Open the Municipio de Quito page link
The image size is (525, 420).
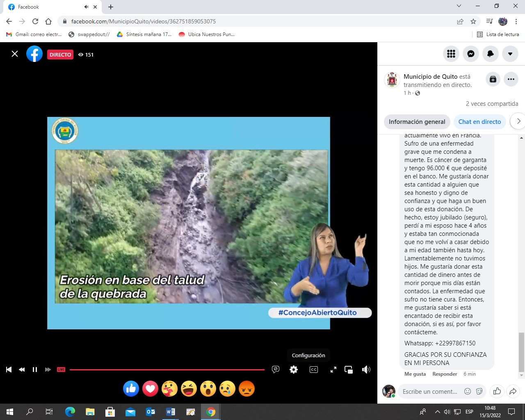coord(430,77)
